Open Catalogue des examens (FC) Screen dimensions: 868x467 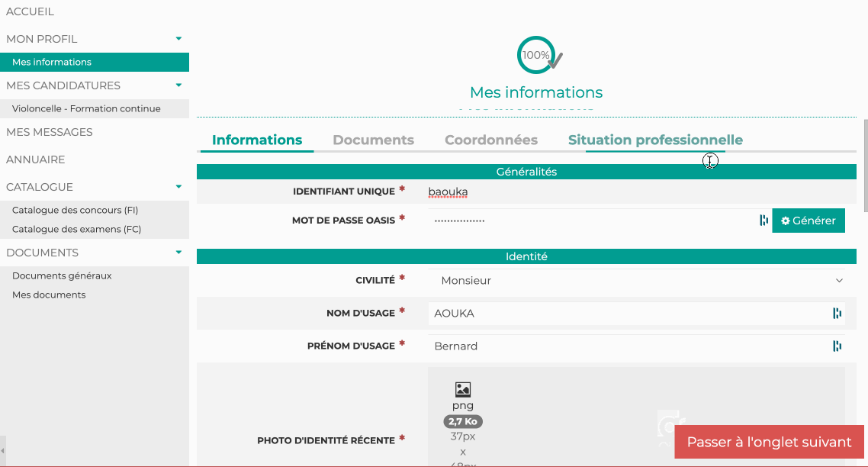tap(76, 230)
